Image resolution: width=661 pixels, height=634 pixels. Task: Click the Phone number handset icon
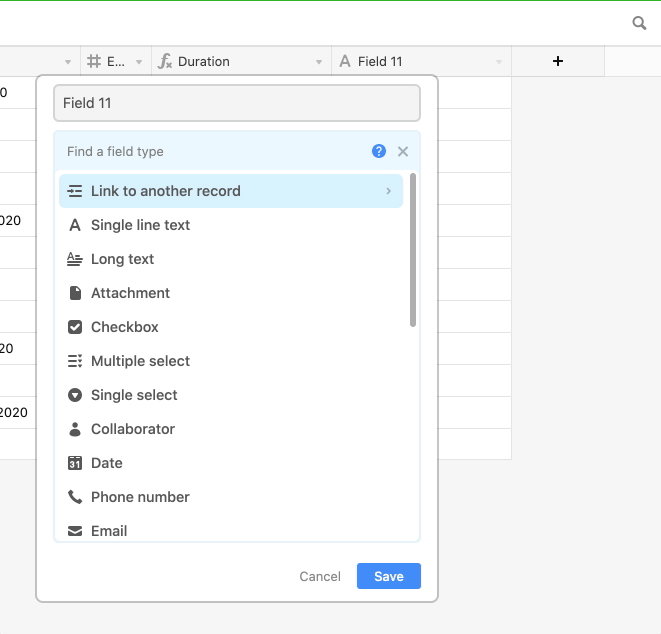(75, 497)
